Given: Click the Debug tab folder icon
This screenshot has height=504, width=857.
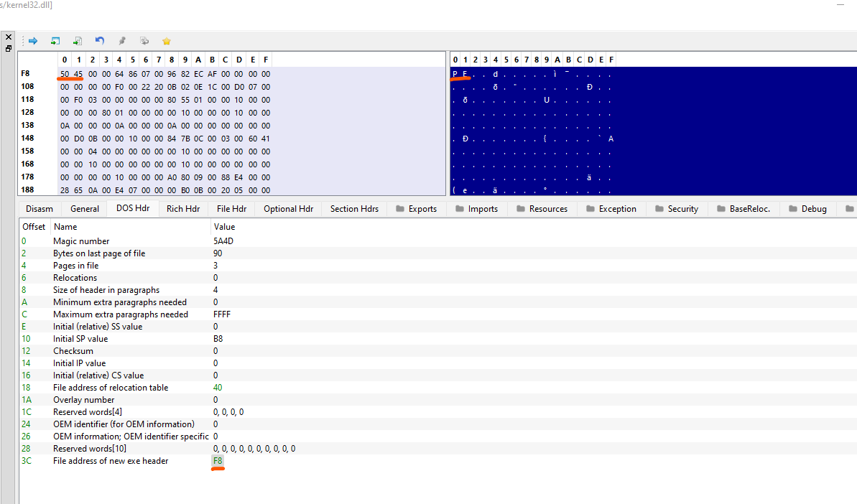Looking at the screenshot, I should [x=793, y=209].
